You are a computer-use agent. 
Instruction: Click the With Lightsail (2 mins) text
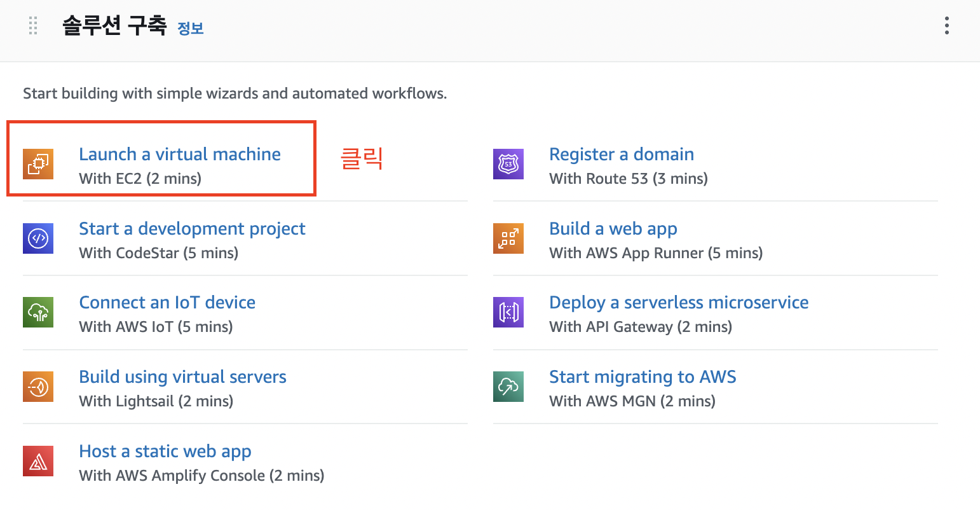click(156, 401)
